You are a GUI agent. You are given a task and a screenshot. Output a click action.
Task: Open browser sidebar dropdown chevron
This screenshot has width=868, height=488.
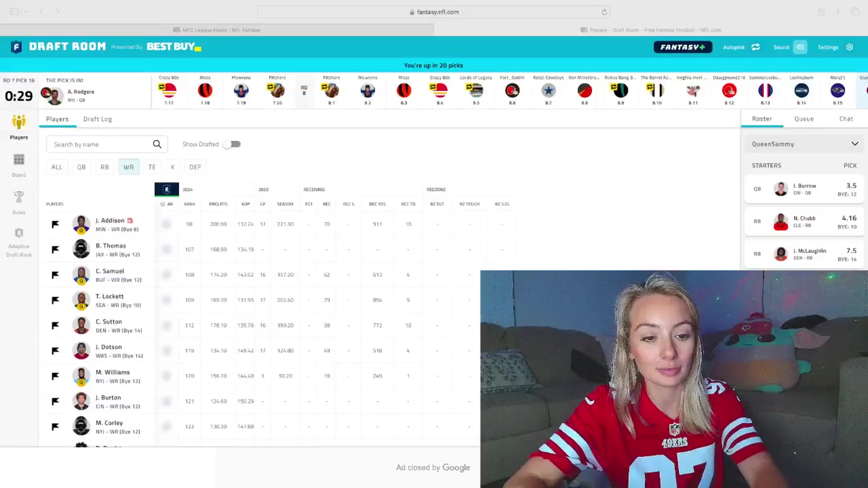point(26,12)
